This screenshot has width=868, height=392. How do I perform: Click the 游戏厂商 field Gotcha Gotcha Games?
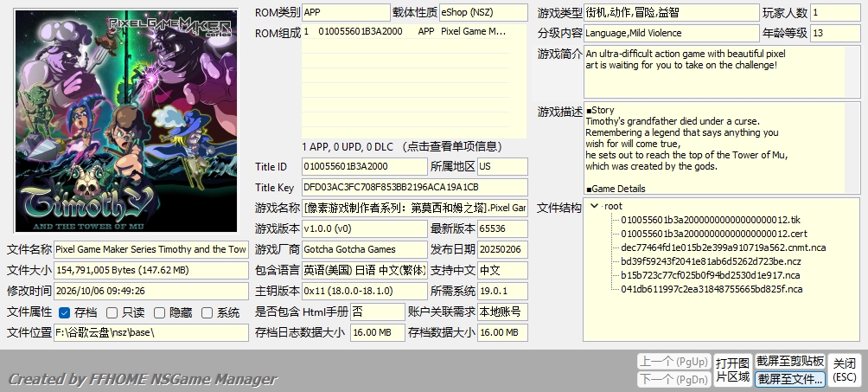pyautogui.click(x=365, y=249)
